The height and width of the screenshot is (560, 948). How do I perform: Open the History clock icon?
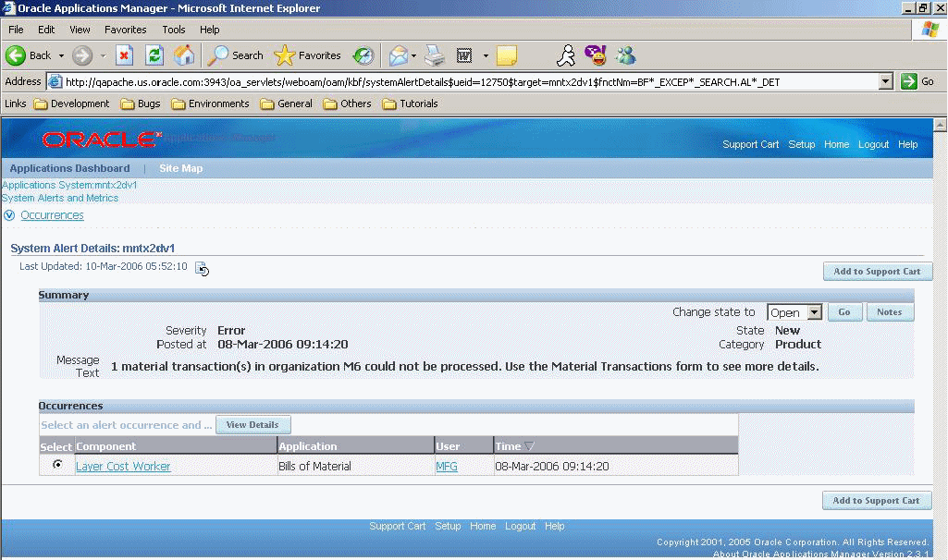click(x=363, y=55)
